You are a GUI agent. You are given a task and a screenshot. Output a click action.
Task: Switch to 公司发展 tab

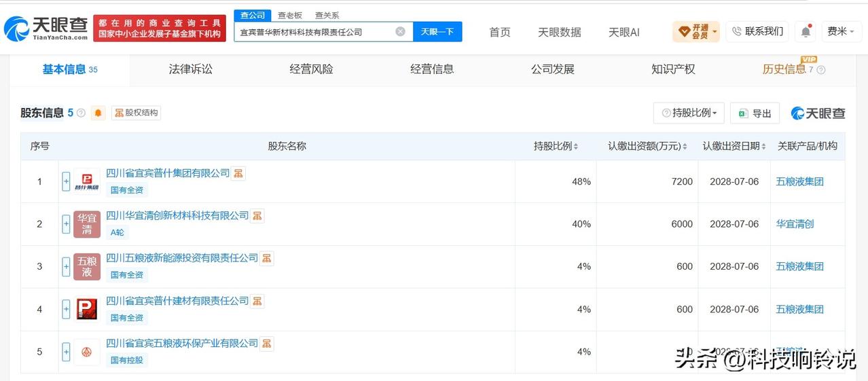(x=553, y=69)
